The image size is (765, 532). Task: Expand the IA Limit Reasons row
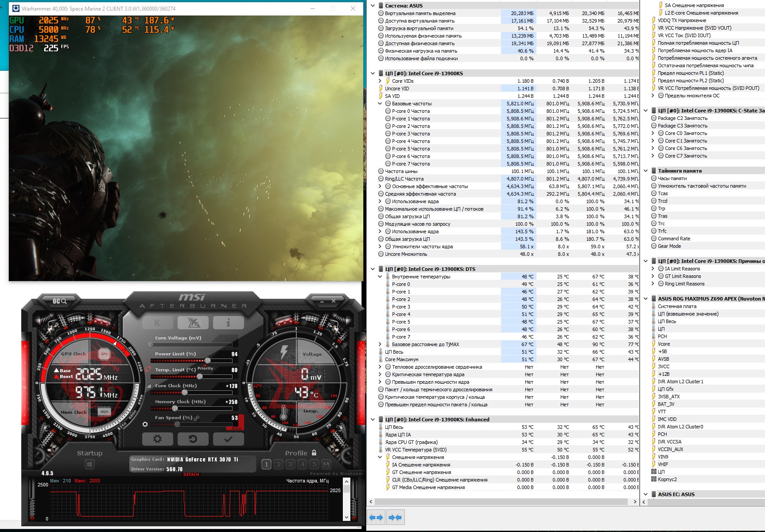pos(653,269)
